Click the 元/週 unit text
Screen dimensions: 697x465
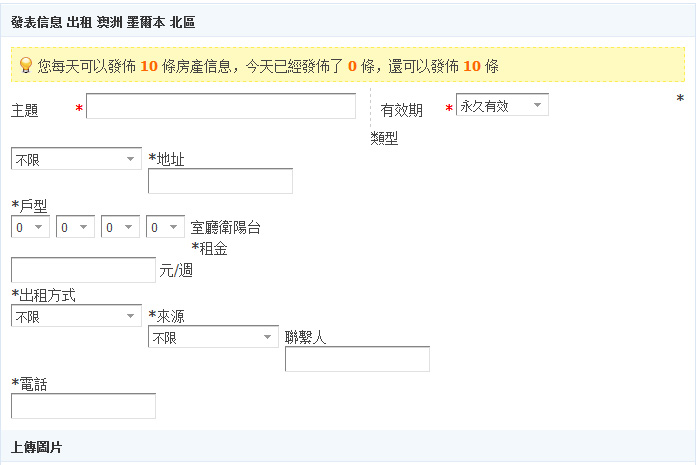tap(176, 271)
